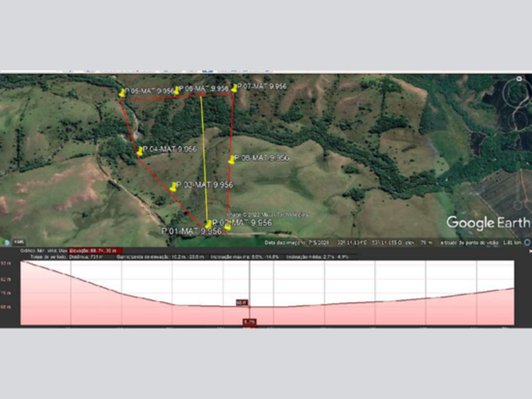The height and width of the screenshot is (399, 532).
Task: Click the streaming indicator circle in status bar
Action: [527, 242]
